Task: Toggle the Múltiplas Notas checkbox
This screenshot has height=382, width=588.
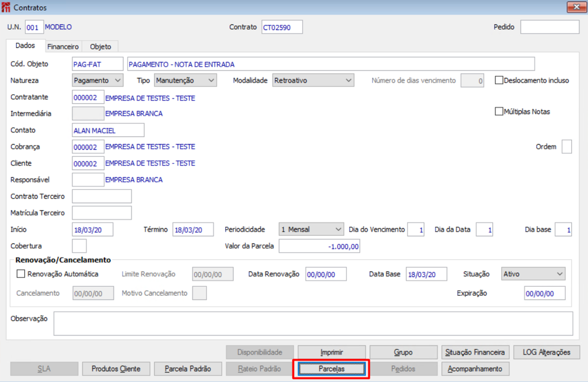Action: pos(499,111)
